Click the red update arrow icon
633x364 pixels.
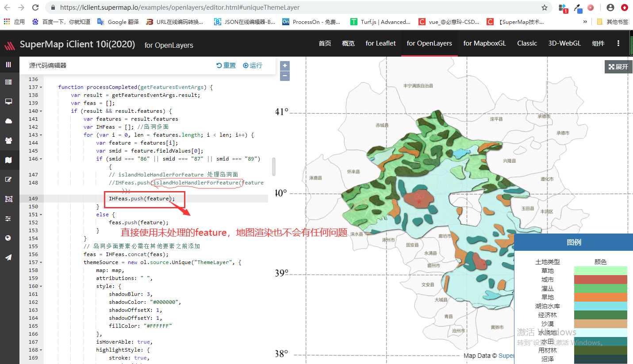click(x=624, y=8)
